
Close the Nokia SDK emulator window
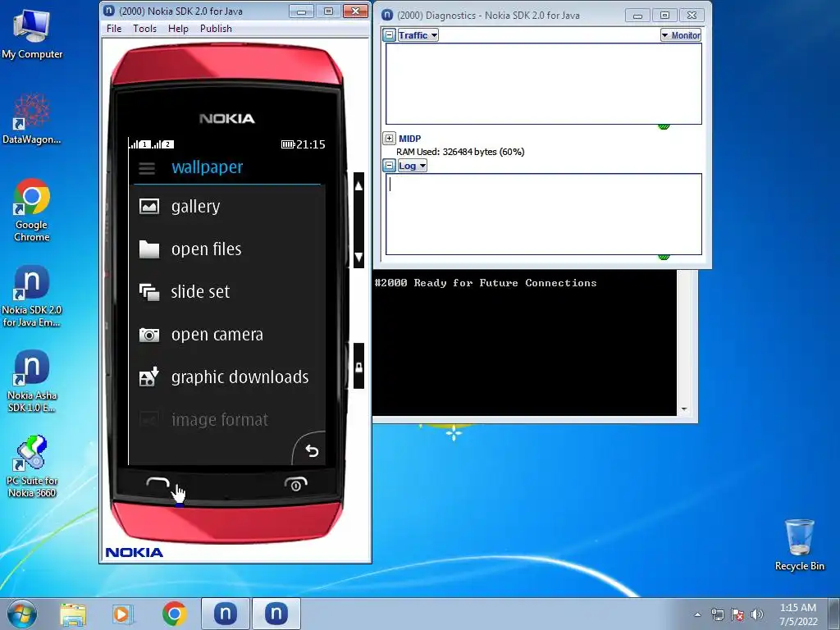pos(355,11)
